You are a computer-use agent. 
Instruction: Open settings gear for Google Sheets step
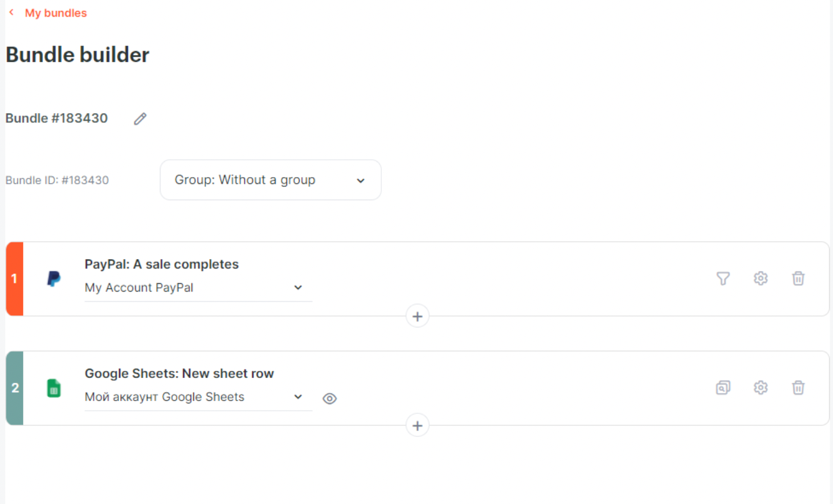(x=761, y=388)
